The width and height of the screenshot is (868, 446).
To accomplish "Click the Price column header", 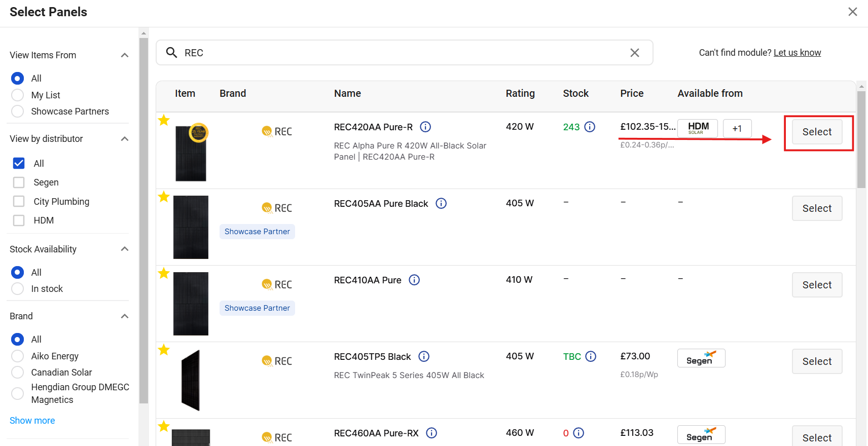I will pos(632,93).
